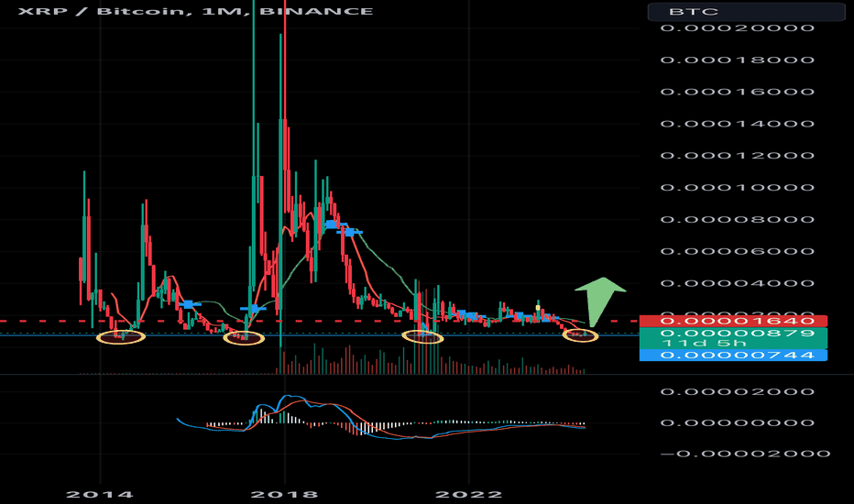This screenshot has width=854, height=504.
Task: Click the 2014 time axis label
Action: pos(100,495)
